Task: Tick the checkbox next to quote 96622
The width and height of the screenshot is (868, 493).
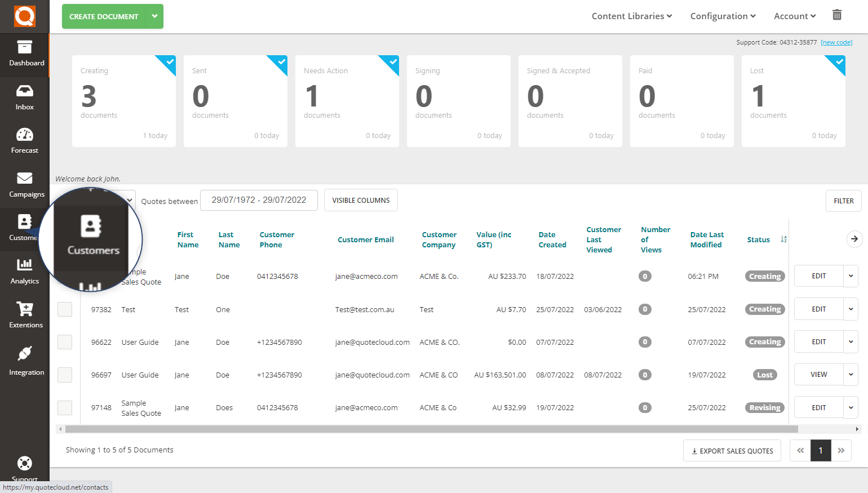Action: [65, 341]
